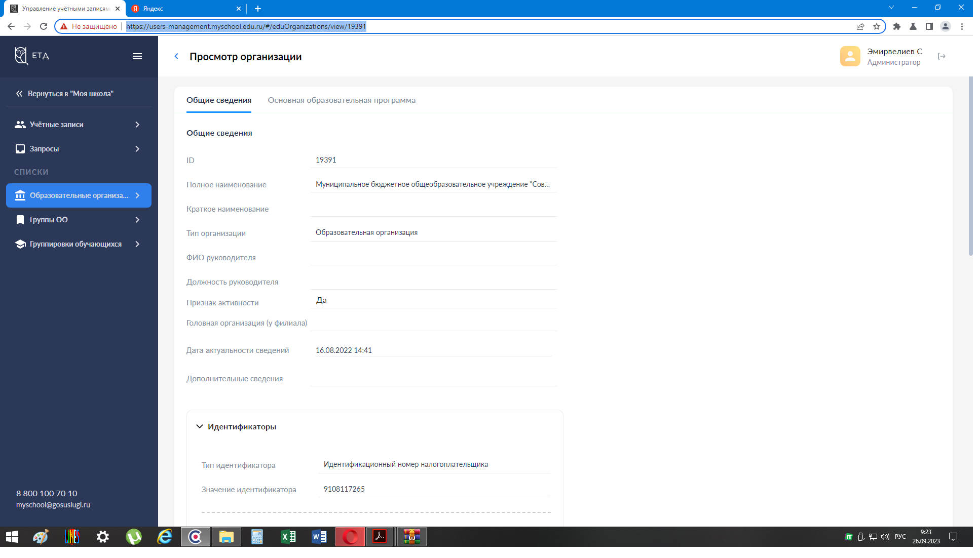Select the Общие сведения tab

(x=218, y=100)
